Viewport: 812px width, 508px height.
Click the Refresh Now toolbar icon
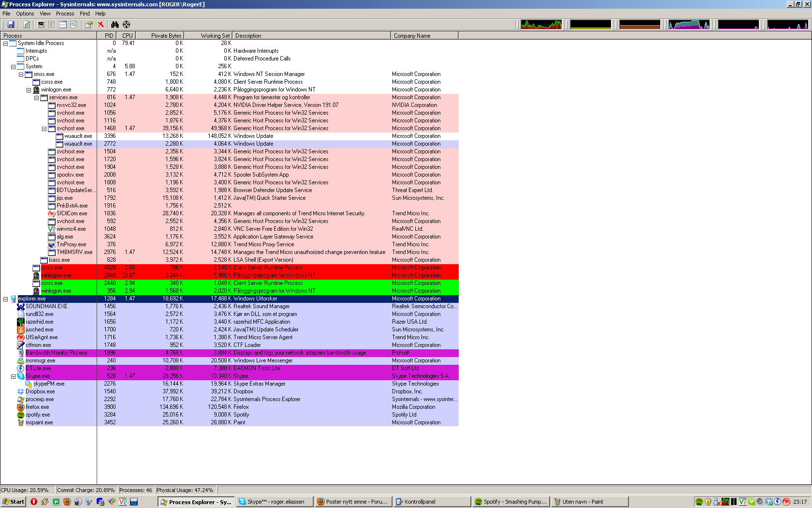tap(26, 25)
